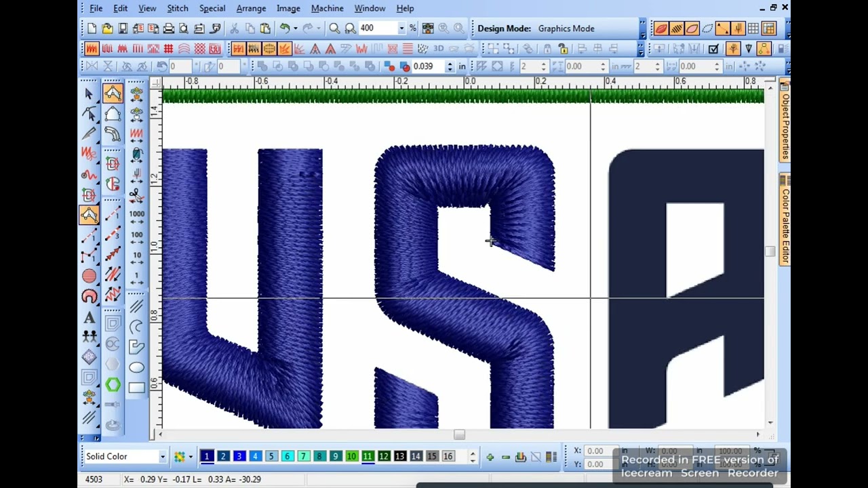Image resolution: width=868 pixels, height=488 pixels.
Task: Select the Text letter A tool
Action: tap(89, 317)
